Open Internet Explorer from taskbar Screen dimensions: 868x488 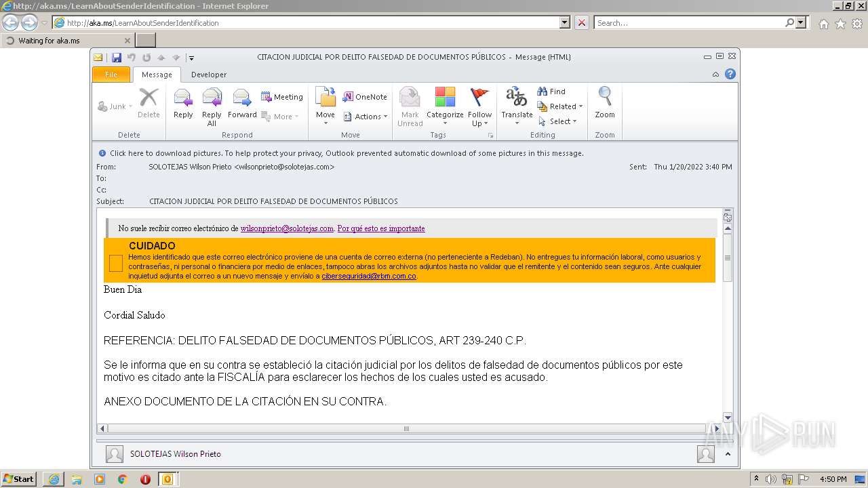54,479
